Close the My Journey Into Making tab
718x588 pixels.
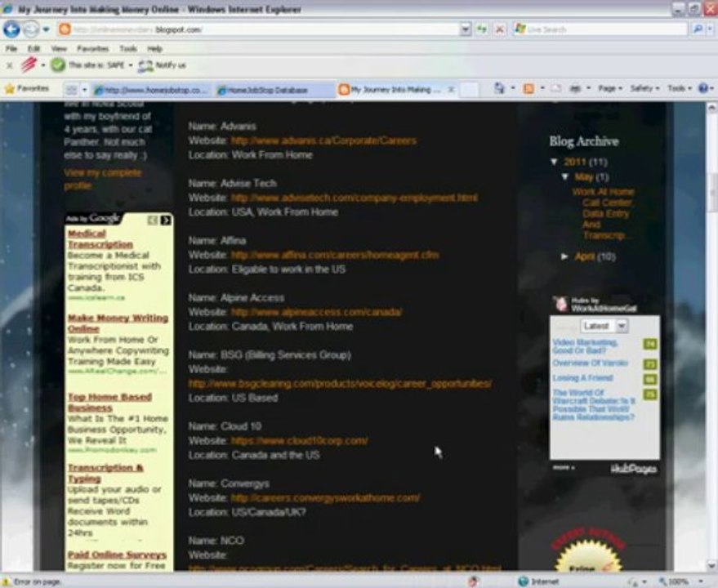pos(451,90)
